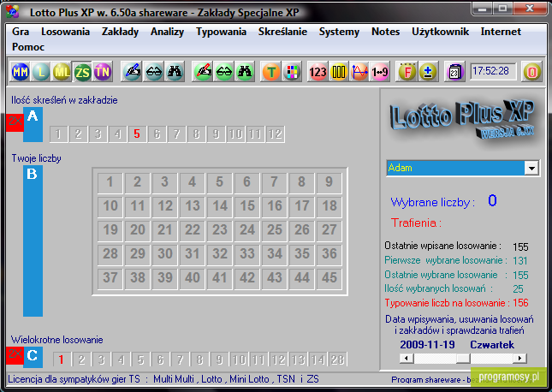The image size is (552, 392).
Task: Toggle number 1 in Twoje liczby grid
Action: [x=110, y=182]
